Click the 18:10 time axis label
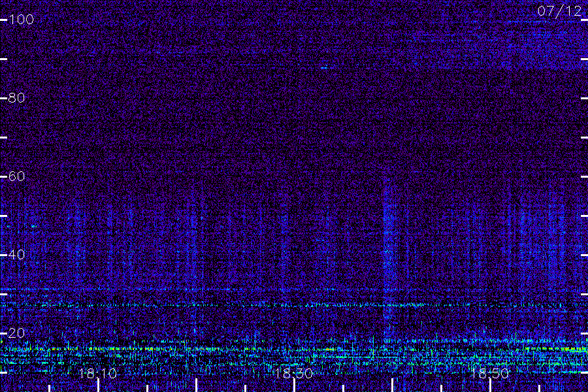 98,374
